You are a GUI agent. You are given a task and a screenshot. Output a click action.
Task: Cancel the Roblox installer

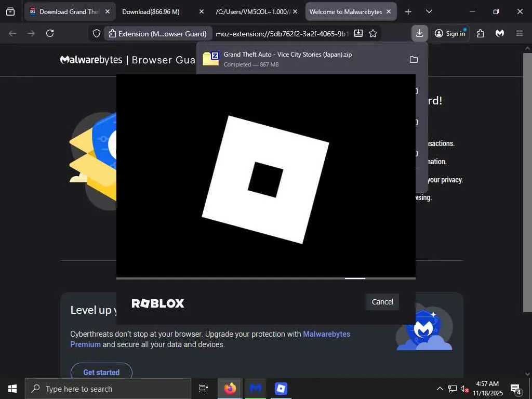click(x=382, y=302)
